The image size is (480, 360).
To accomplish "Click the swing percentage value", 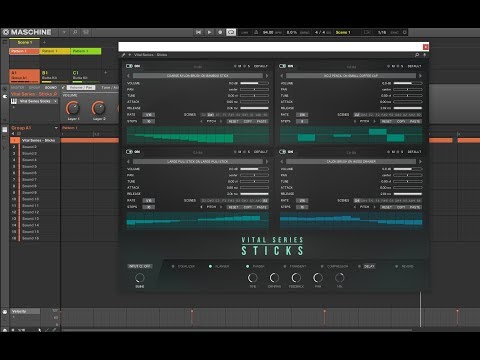I will tap(292, 32).
